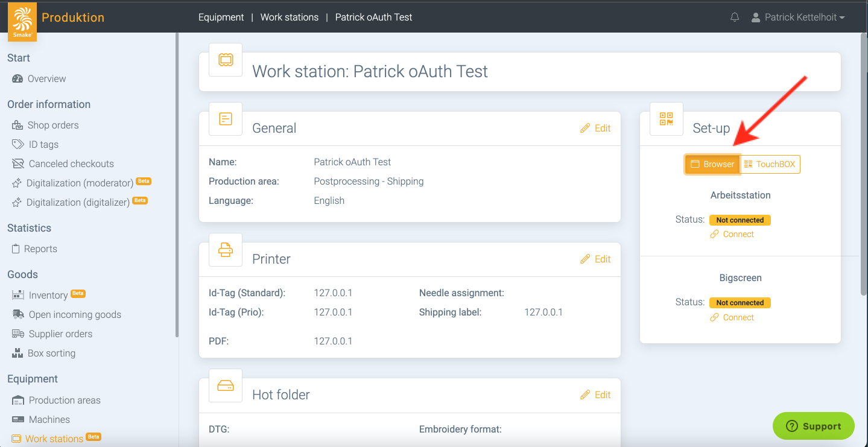Click the user avatar icon beside Patrick Kettelhoit
This screenshot has width=868, height=447.
point(756,17)
